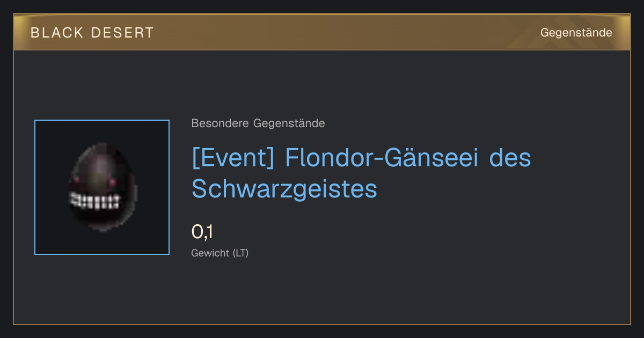Click the Gewicht (LT) label
Image resolution: width=644 pixels, height=338 pixels.
click(220, 253)
